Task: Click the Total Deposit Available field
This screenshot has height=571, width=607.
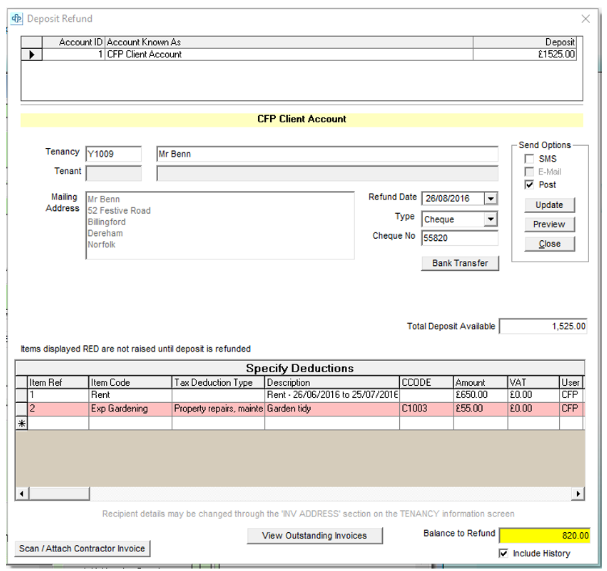Action: [543, 326]
